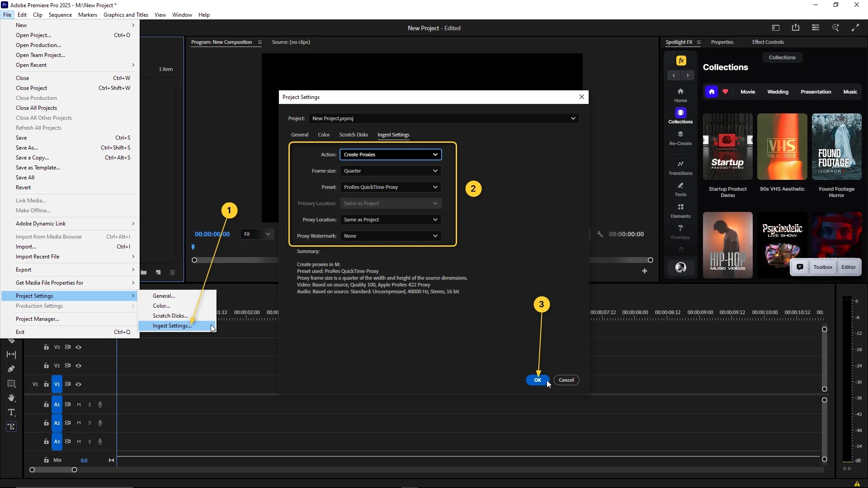Open the Action dropdown (Create Proxies)
The height and width of the screenshot is (488, 868).
(x=391, y=155)
